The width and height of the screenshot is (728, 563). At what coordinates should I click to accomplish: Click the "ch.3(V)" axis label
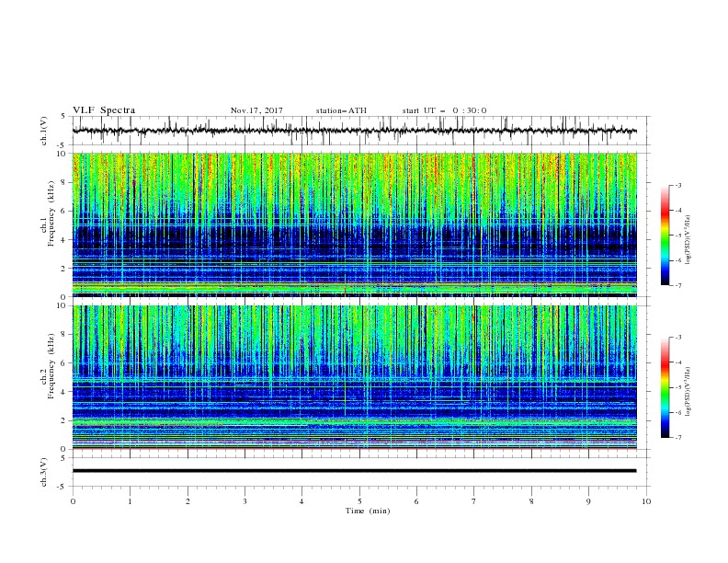[x=44, y=472]
